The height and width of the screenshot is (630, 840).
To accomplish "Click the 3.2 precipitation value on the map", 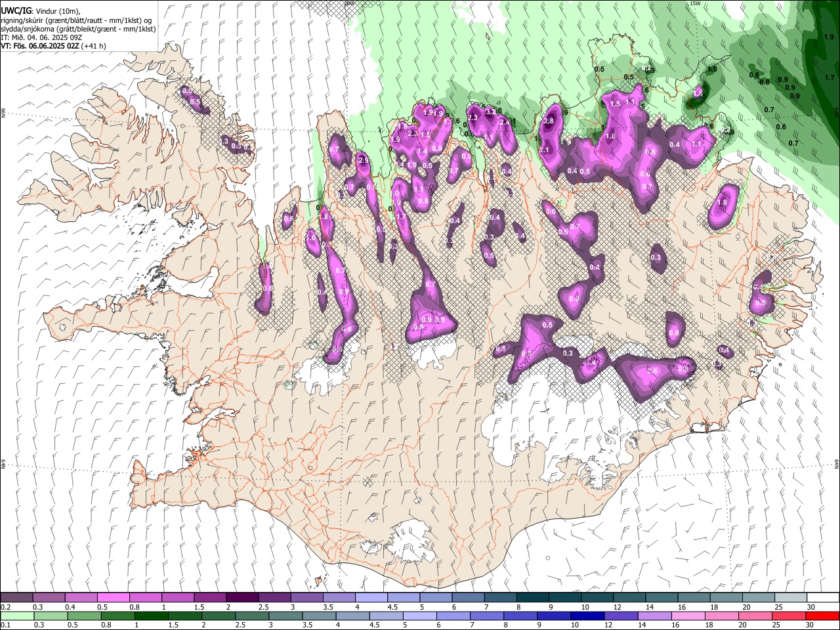I will pos(491,112).
